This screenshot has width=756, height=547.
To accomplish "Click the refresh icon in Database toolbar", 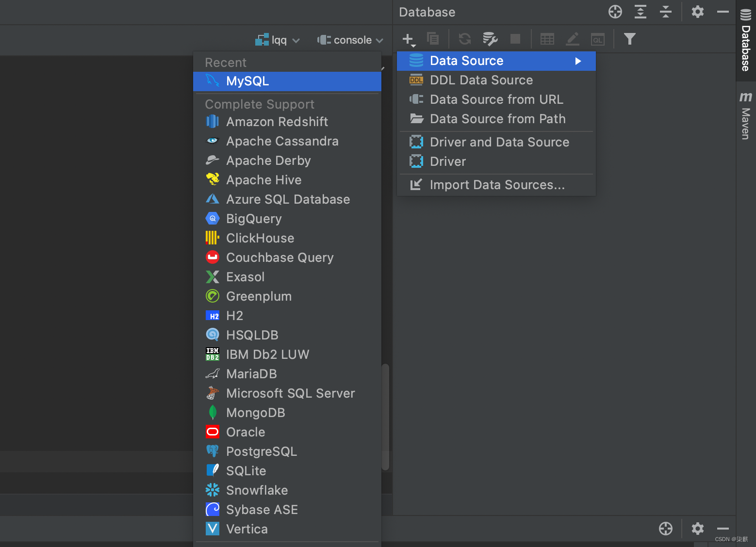I will point(465,39).
